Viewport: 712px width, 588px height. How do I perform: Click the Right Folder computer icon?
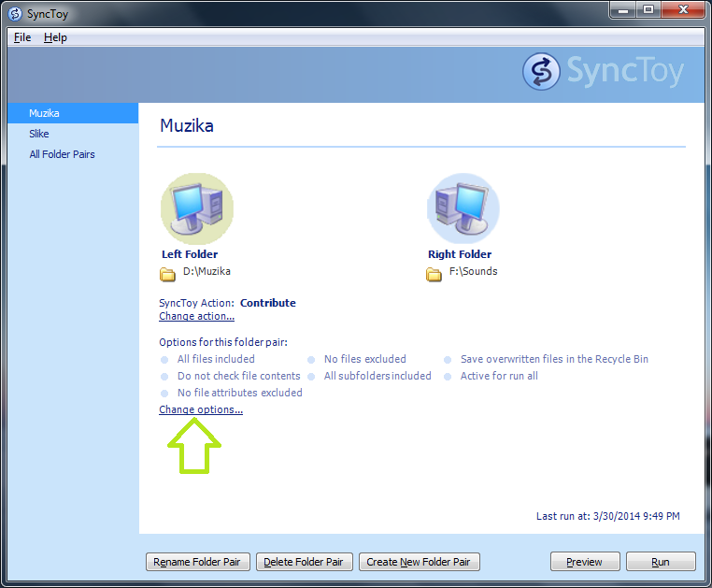point(463,208)
